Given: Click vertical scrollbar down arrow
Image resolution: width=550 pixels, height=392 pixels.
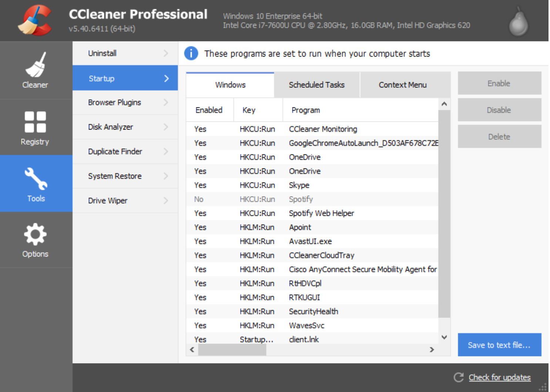Looking at the screenshot, I should point(444,337).
